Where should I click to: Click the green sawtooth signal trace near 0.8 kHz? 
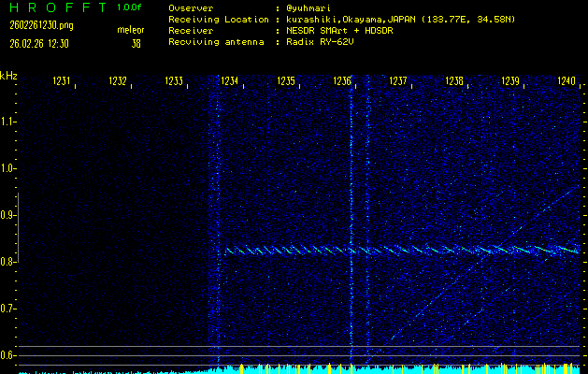pyautogui.click(x=402, y=250)
